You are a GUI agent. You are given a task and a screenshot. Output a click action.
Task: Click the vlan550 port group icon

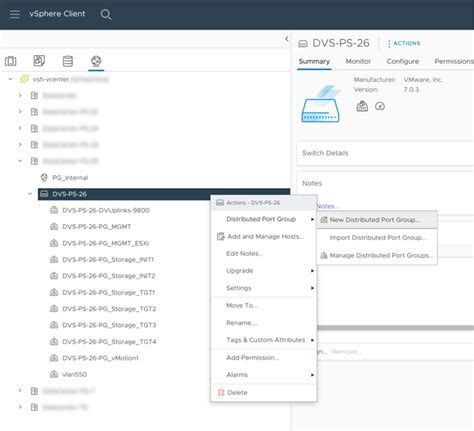(x=54, y=374)
